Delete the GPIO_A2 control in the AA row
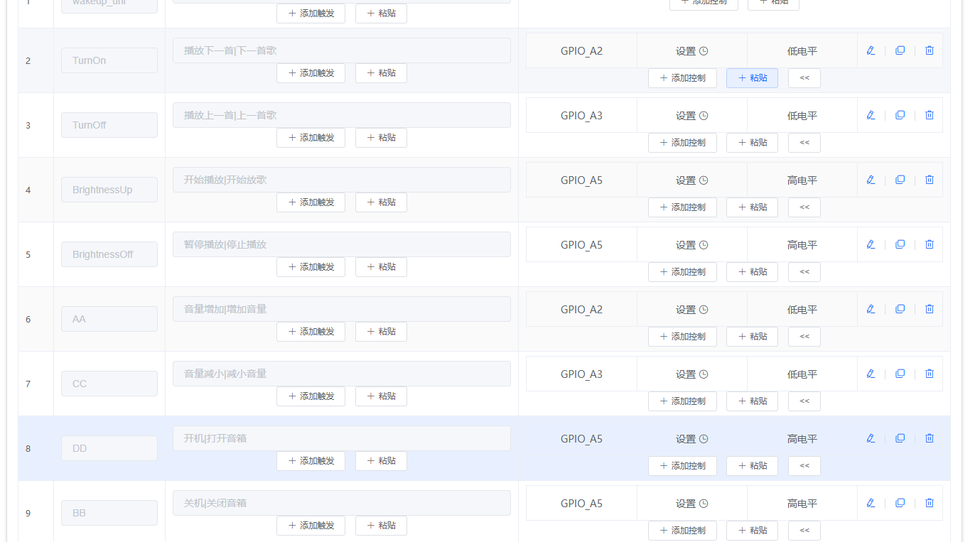 pos(929,308)
